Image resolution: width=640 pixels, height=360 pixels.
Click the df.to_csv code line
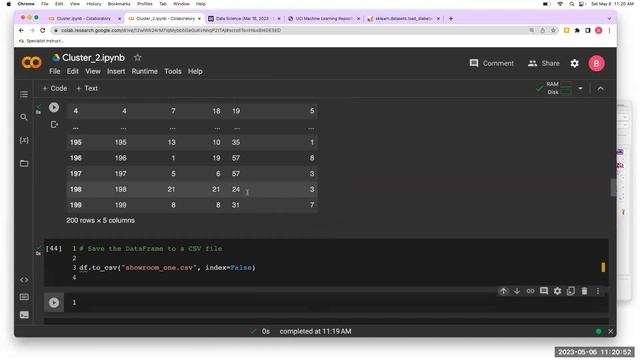[167, 268]
